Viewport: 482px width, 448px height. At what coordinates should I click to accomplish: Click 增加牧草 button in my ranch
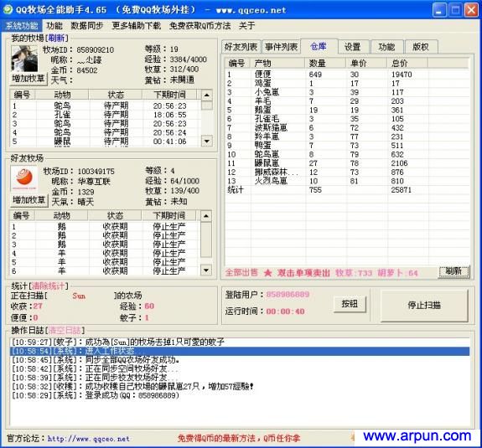tap(29, 79)
